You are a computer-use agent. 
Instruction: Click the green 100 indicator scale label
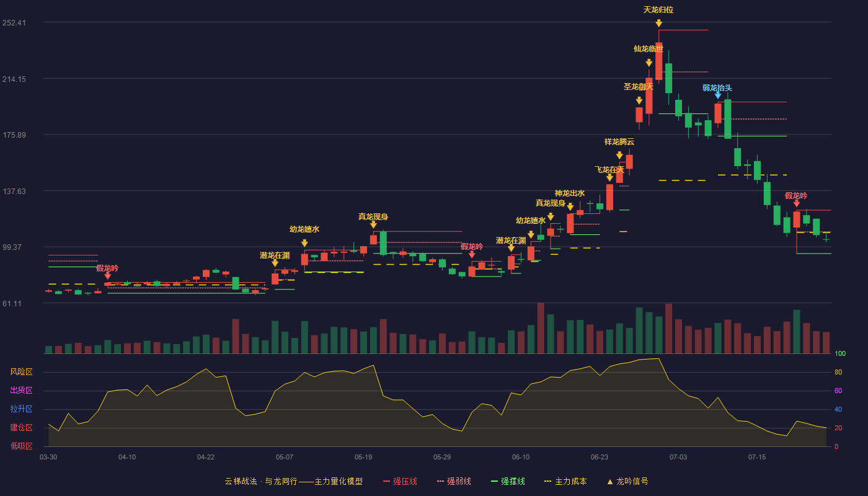coord(840,354)
